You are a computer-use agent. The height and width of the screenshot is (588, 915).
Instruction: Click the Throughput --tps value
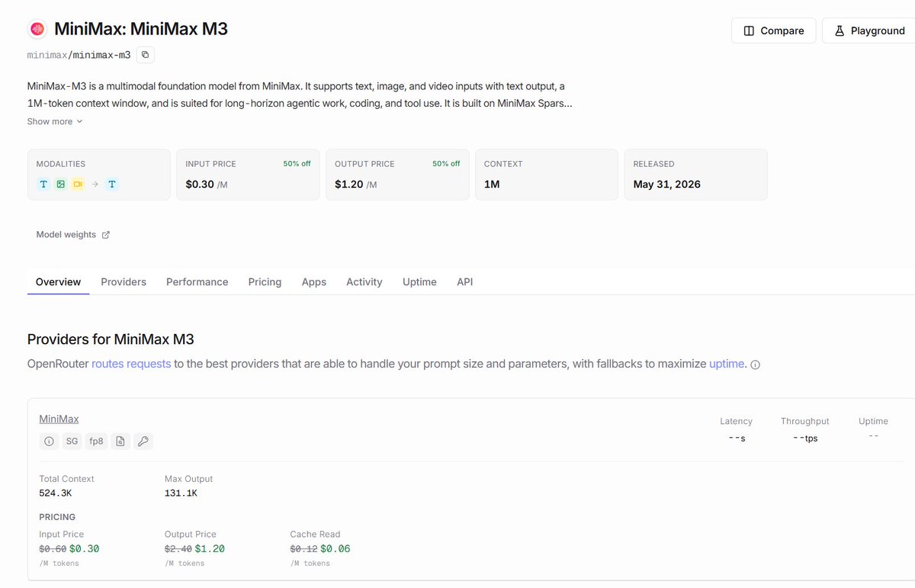(805, 438)
